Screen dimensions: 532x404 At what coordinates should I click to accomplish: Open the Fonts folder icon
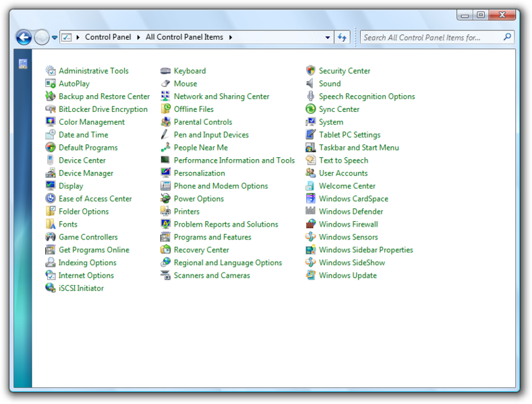[x=51, y=225]
